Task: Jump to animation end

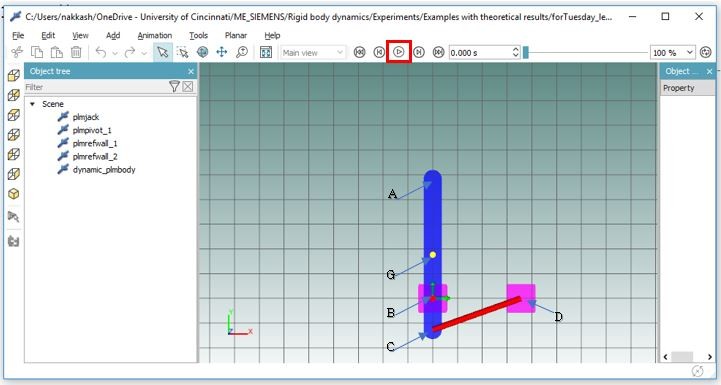Action: pos(439,52)
